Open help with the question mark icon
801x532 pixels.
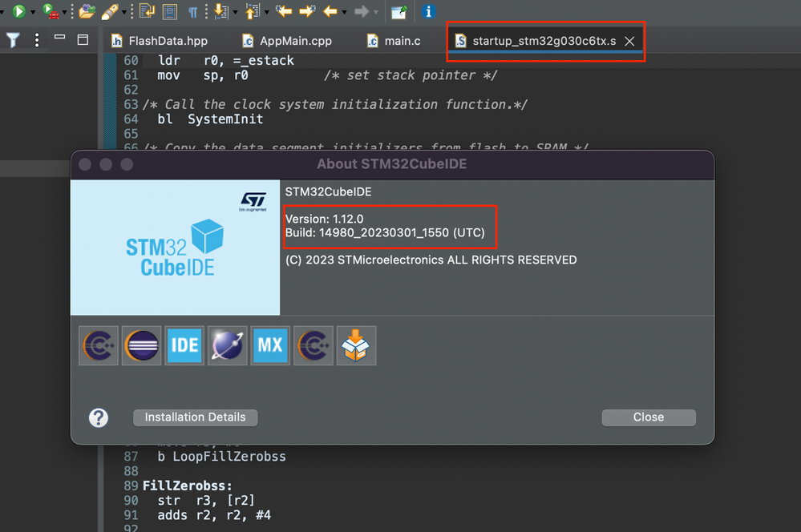[x=99, y=417]
